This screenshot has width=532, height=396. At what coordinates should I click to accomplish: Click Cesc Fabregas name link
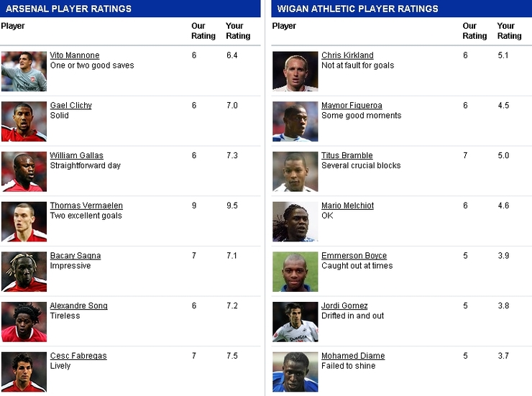pyautogui.click(x=78, y=356)
